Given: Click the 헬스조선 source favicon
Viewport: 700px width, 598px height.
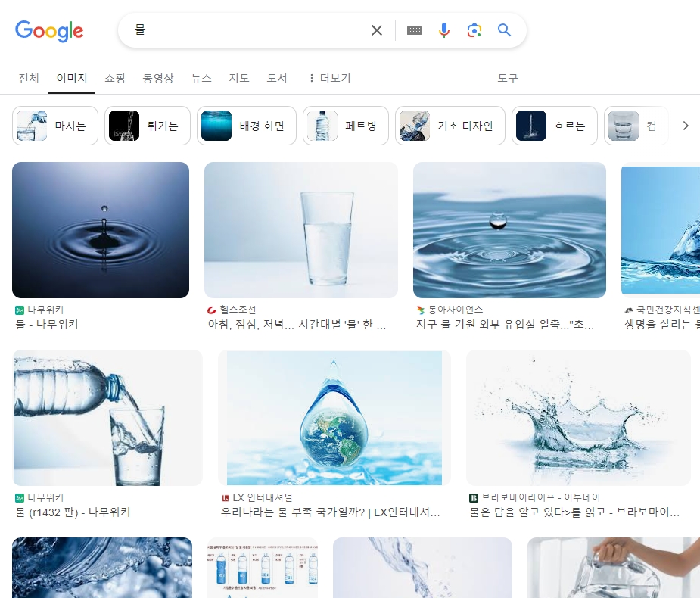Looking at the screenshot, I should click(212, 310).
